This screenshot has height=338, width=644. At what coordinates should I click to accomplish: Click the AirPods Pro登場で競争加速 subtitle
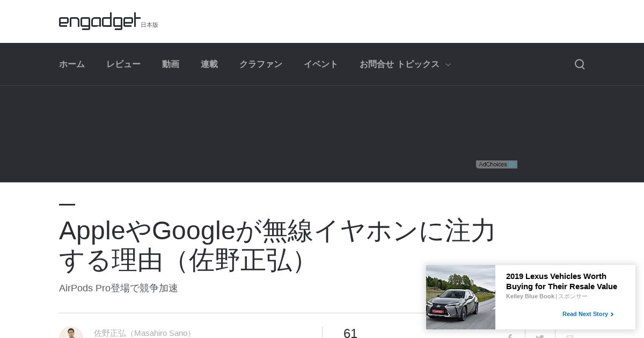[119, 288]
